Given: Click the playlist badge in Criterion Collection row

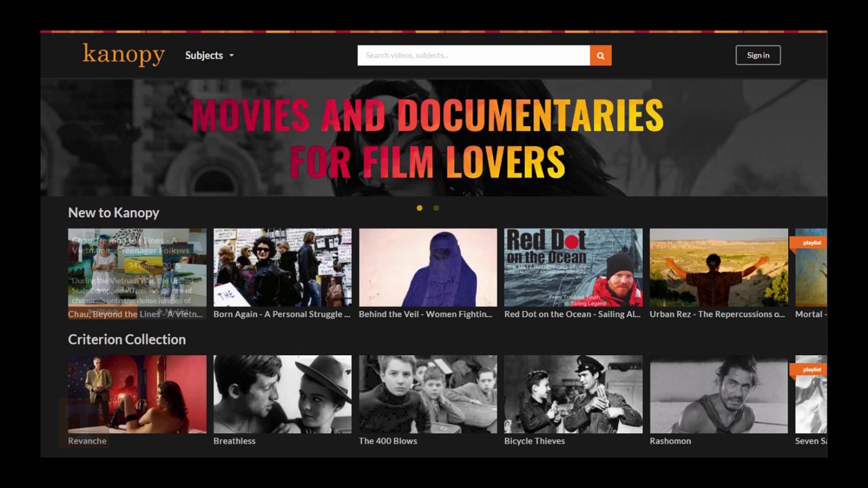Looking at the screenshot, I should tap(810, 369).
